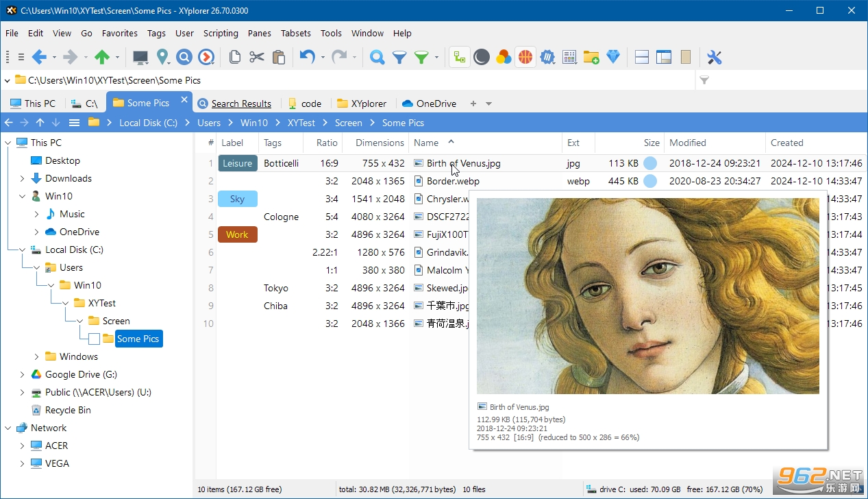Screen dimensions: 868x499
Task: Open the Scripting menu
Action: pos(221,33)
